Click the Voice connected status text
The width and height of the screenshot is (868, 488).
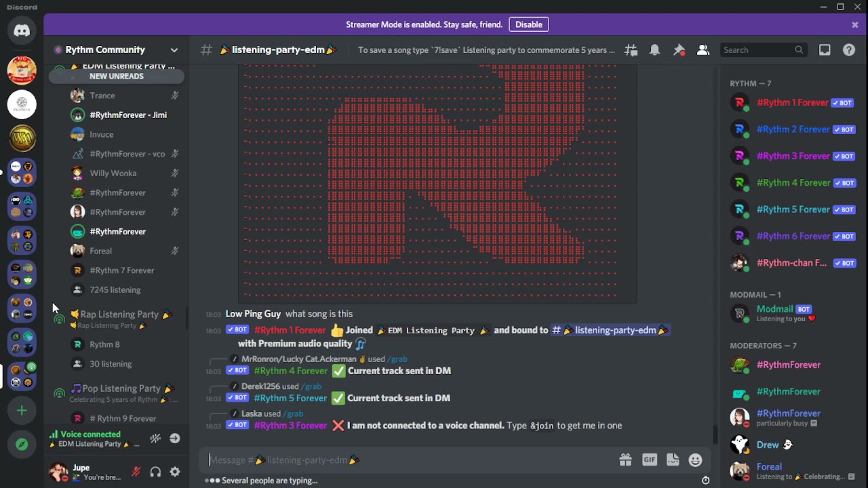90,434
